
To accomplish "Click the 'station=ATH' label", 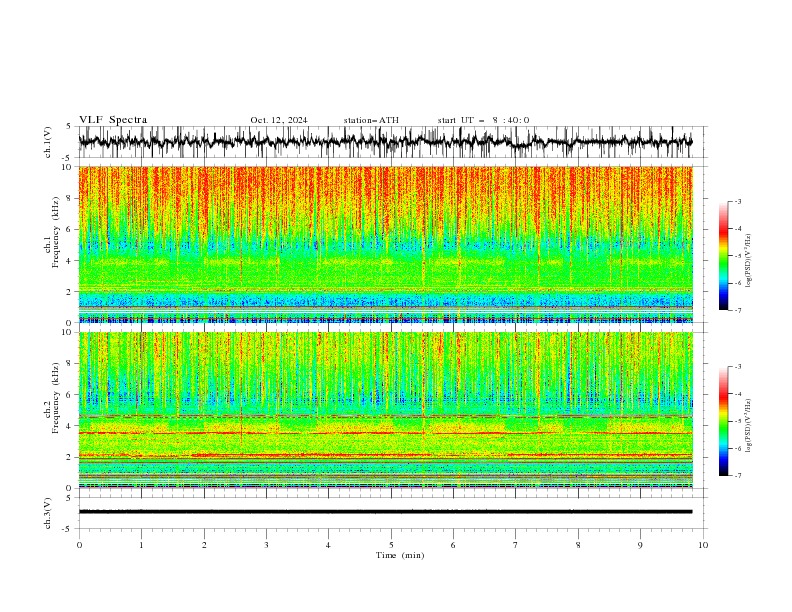I will pos(371,120).
